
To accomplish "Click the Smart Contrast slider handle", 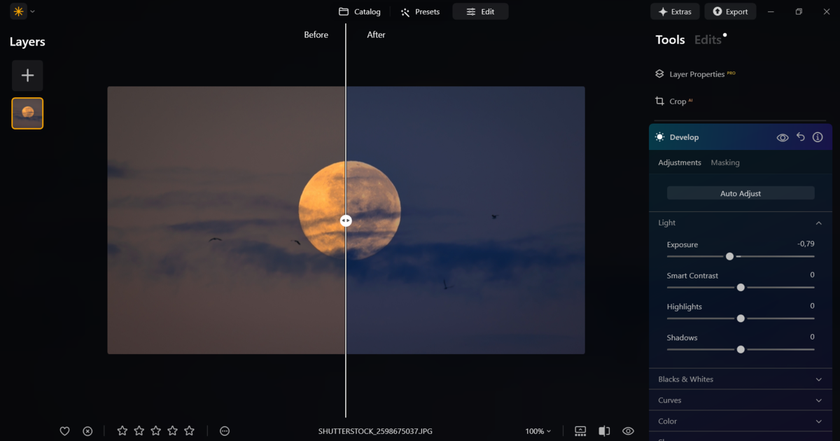I will [740, 288].
